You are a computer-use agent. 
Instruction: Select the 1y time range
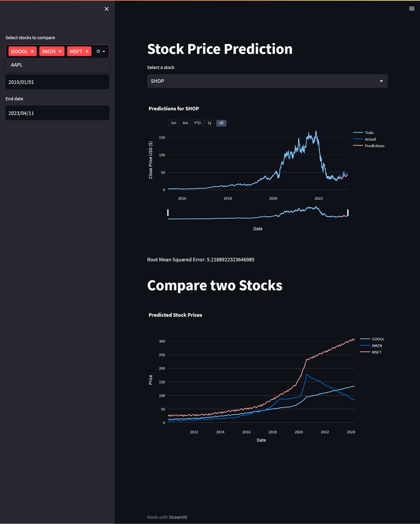point(209,123)
